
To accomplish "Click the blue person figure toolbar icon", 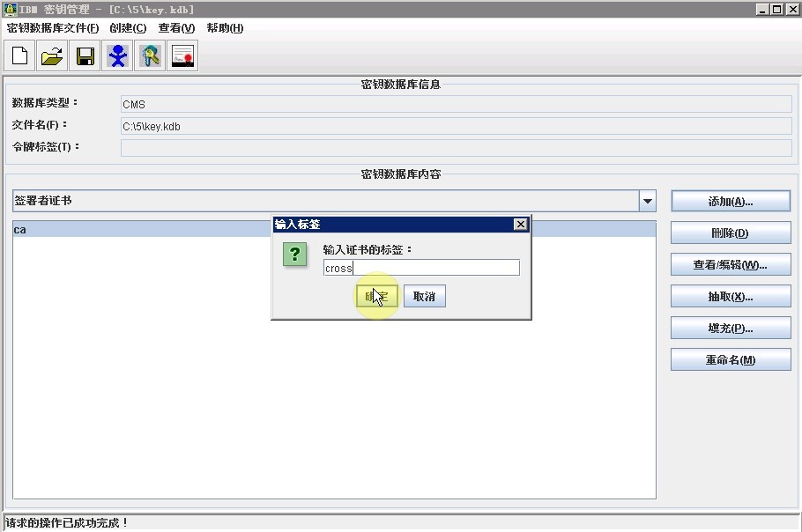I will (117, 56).
